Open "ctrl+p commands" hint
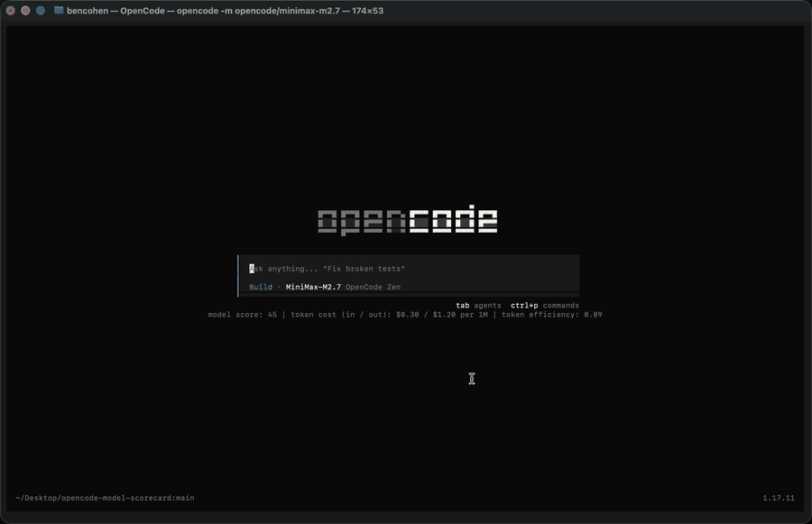 coord(545,306)
